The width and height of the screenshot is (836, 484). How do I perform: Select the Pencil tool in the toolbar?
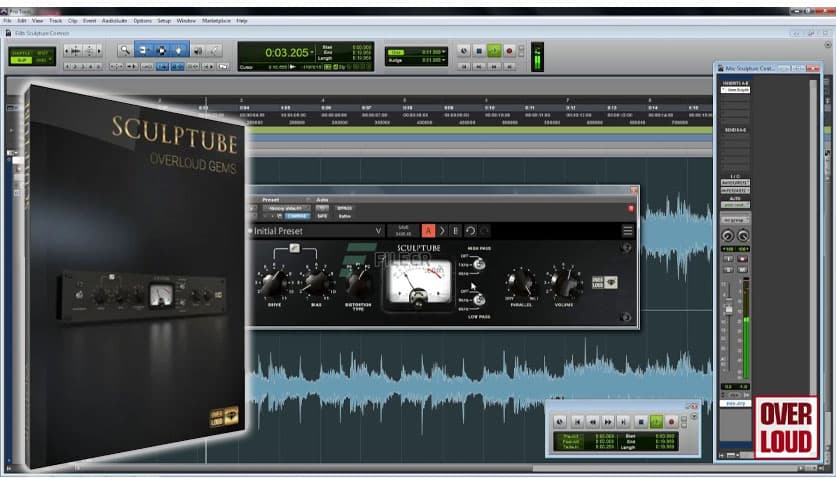click(x=214, y=50)
